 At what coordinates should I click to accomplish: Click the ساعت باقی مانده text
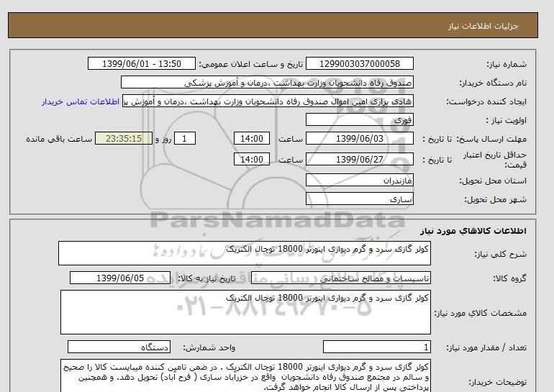tap(59, 139)
